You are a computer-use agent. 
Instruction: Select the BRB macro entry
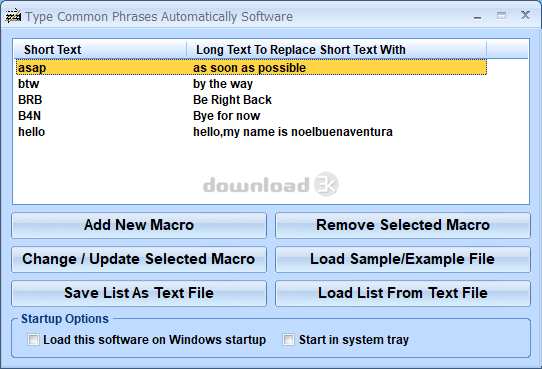(251, 100)
